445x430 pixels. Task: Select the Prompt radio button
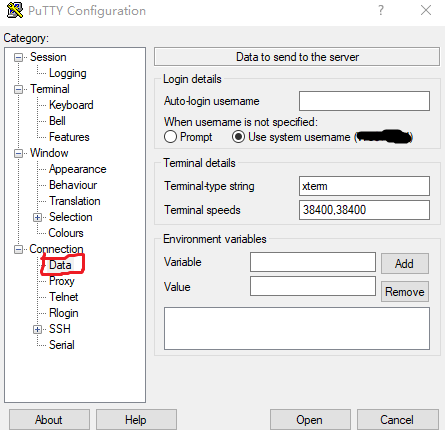(170, 137)
